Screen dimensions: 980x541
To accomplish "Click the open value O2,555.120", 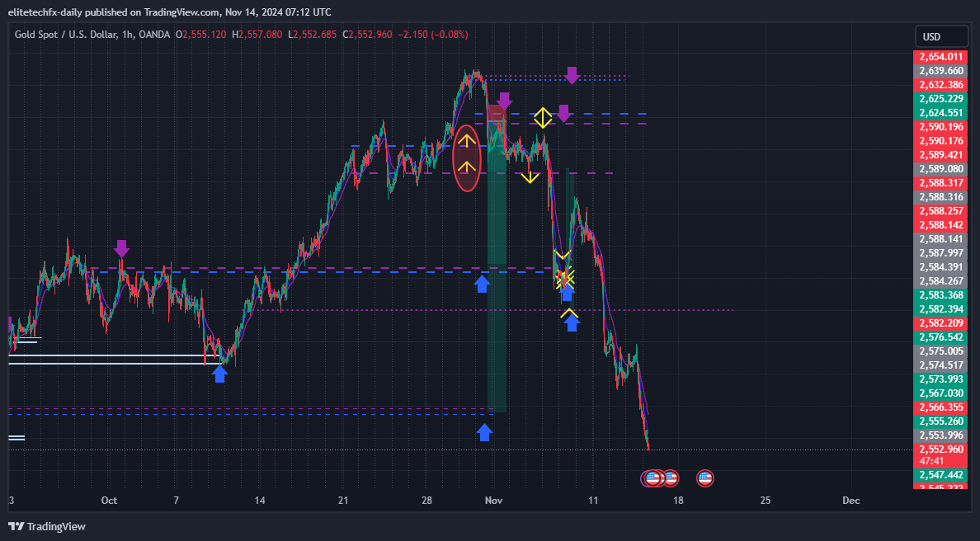I will 200,35.
